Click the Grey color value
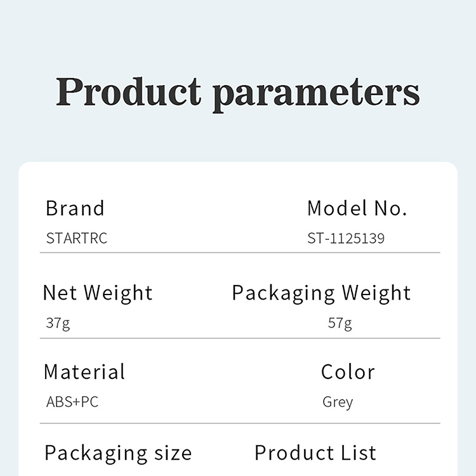Viewport: 476px width, 476px height. click(x=338, y=402)
